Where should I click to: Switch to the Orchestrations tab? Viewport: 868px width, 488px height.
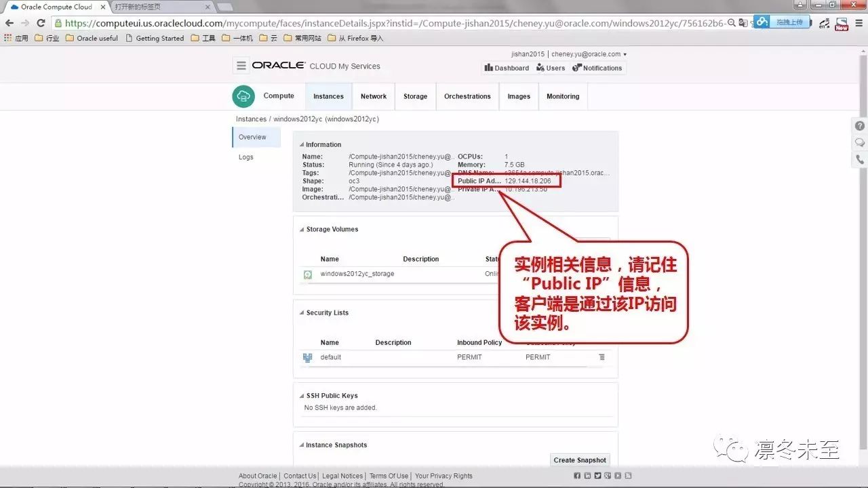click(x=467, y=96)
